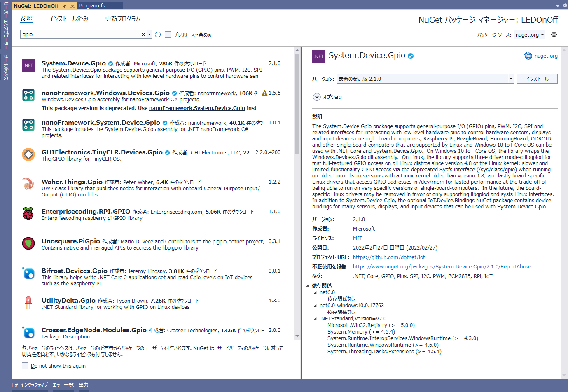This screenshot has height=392, width=568.
Task: Open NuGet settings via the gear icon
Action: 554,35
